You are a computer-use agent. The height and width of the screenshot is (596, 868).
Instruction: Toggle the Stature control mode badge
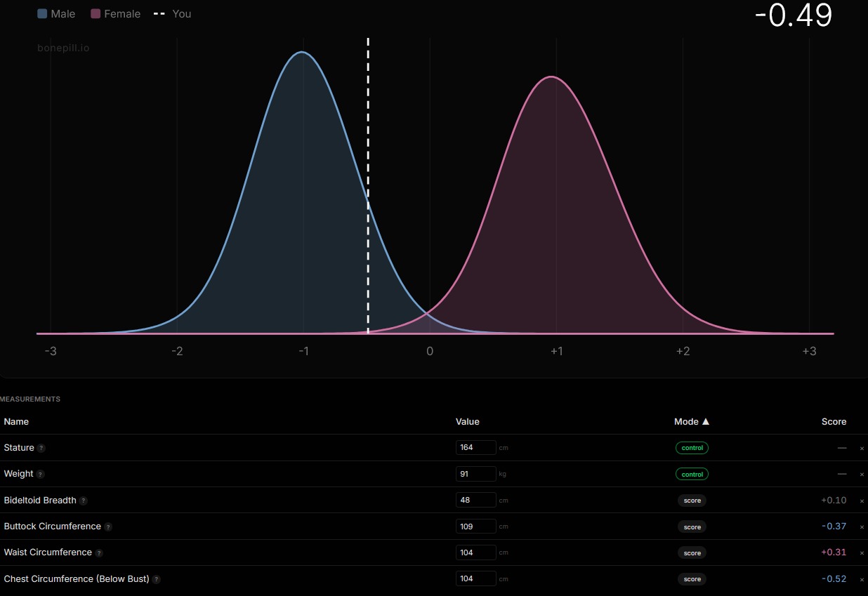click(692, 448)
